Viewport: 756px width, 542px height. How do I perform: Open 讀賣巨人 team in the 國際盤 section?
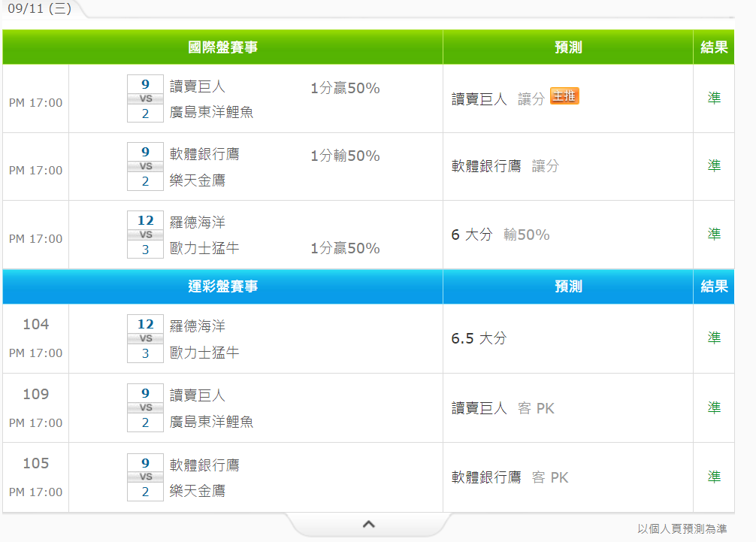point(197,86)
